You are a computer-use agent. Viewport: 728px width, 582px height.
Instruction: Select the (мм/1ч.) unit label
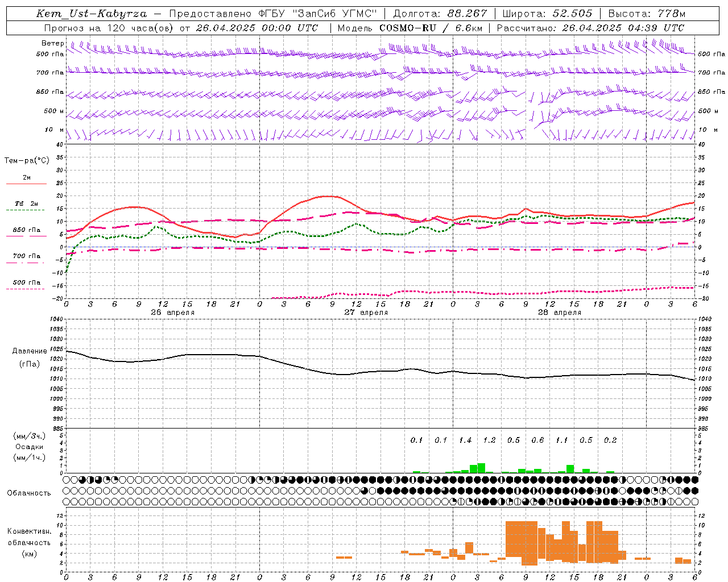[29, 458]
